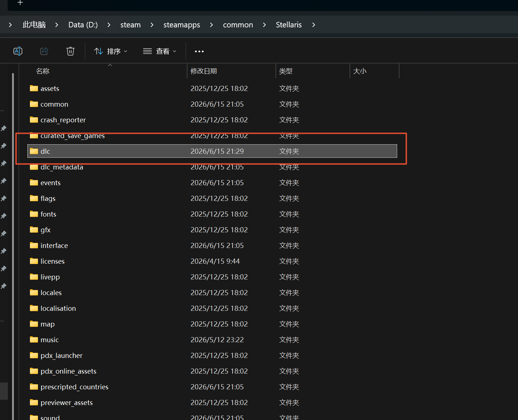This screenshot has height=420, width=518.
Task: Select the fonts folder icon
Action: click(34, 214)
